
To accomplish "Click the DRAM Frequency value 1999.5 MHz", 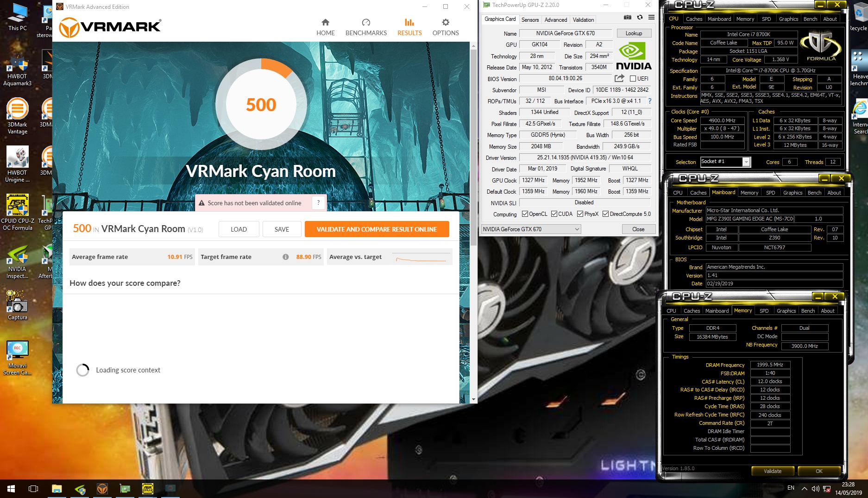I will click(x=770, y=365).
